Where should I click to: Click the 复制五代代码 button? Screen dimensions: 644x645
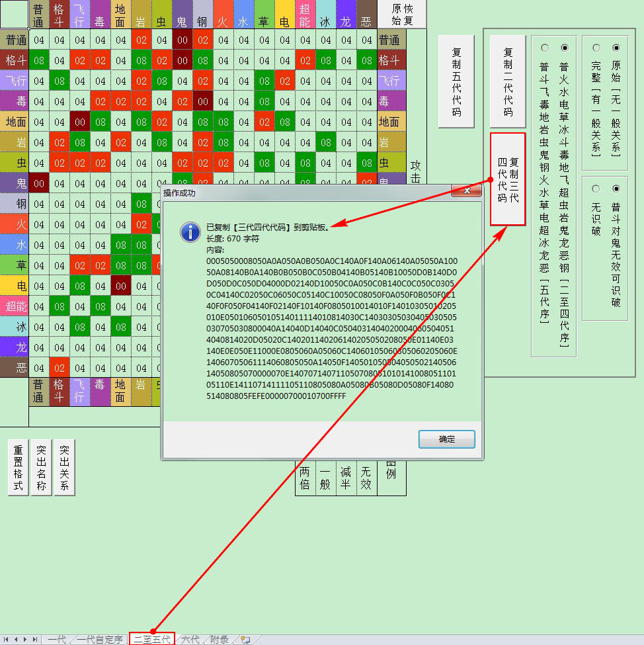(x=456, y=81)
